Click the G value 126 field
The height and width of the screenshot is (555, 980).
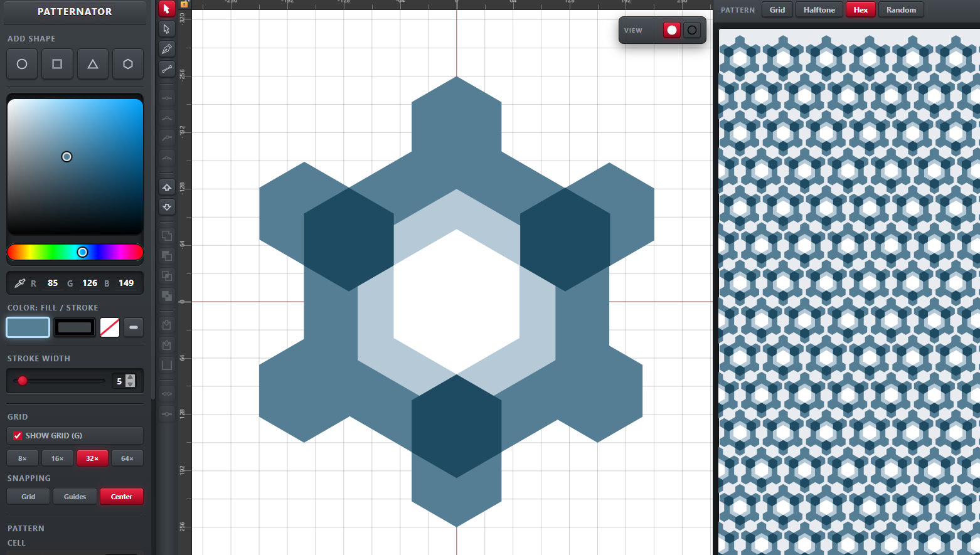[90, 283]
